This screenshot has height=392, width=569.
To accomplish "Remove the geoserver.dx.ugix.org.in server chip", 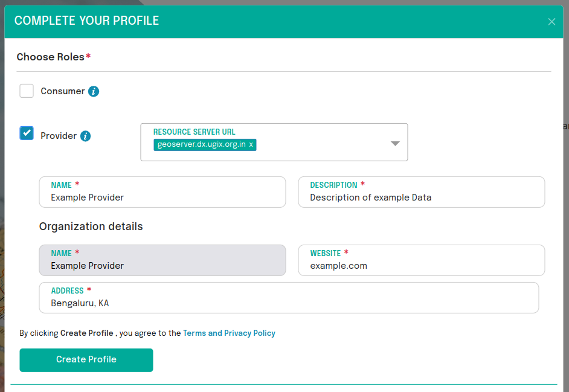I will coord(249,144).
